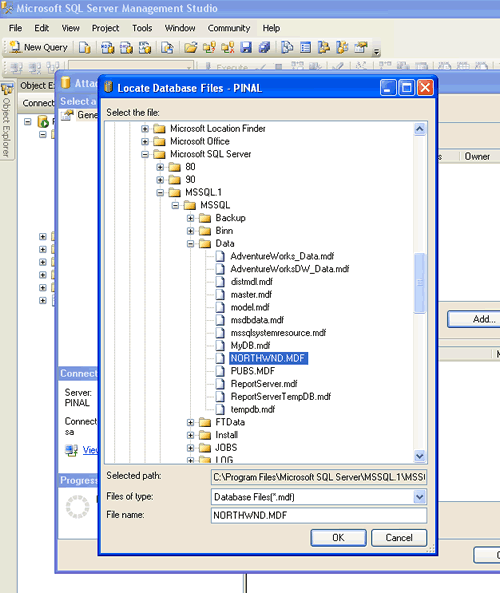Open the Community menu
The width and height of the screenshot is (500, 593).
point(229,28)
